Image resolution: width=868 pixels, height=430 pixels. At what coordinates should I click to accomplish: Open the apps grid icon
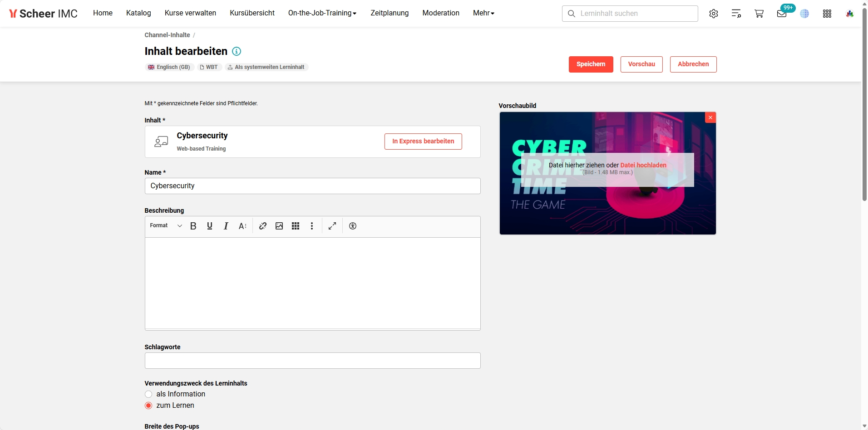click(827, 14)
